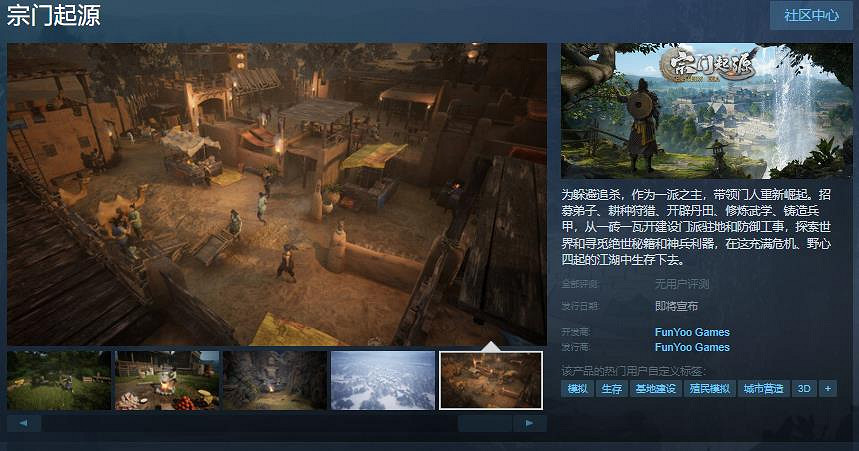Open the 社区中心 community hub button
The width and height of the screenshot is (859, 451).
(811, 15)
